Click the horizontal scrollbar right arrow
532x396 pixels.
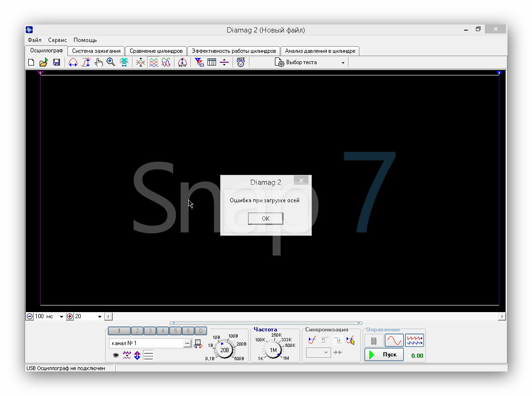[502, 316]
